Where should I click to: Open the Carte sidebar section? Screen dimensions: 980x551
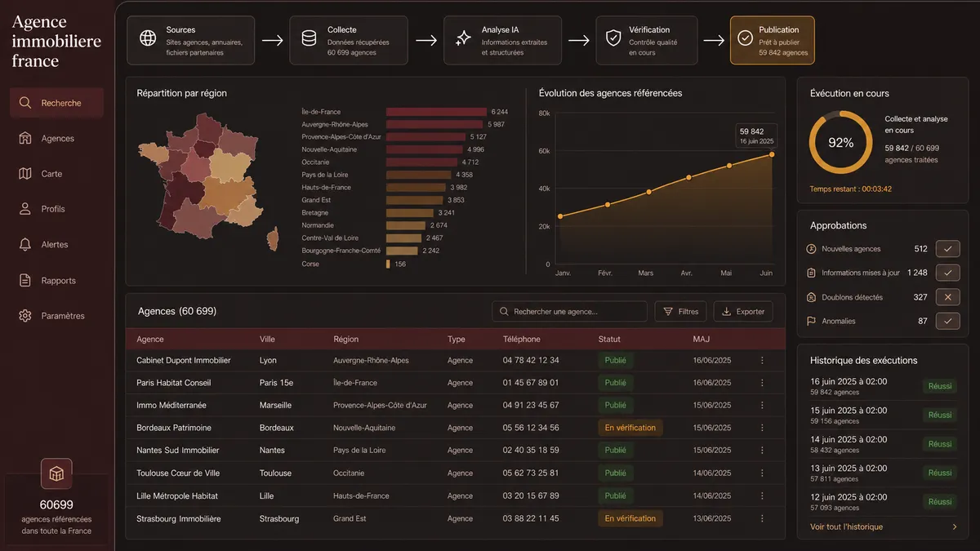pyautogui.click(x=56, y=174)
